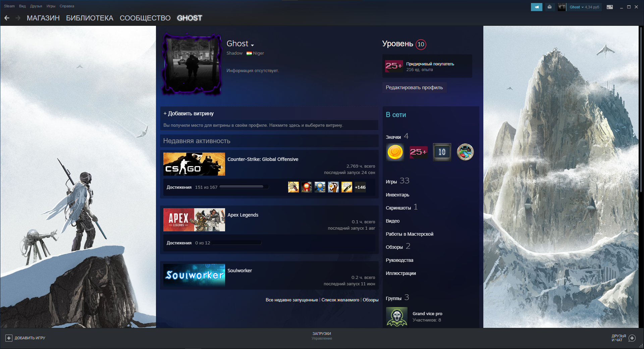Click the Apex Legends achievements progress bar

coord(237,243)
